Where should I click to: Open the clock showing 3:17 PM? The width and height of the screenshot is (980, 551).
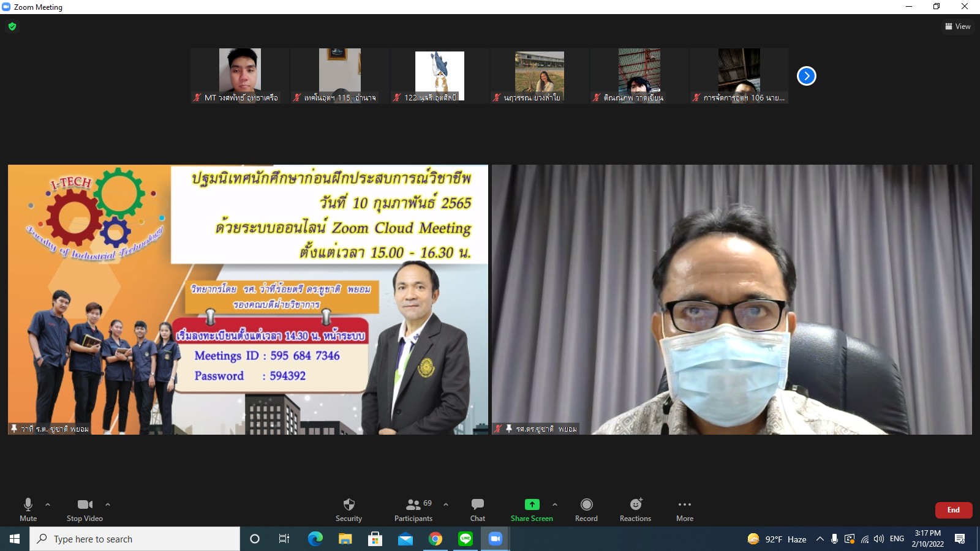(x=927, y=539)
